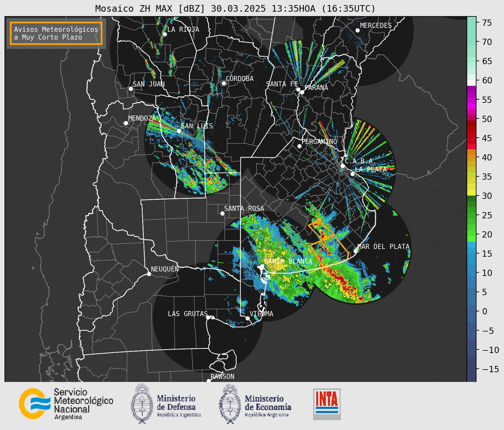Click the NEUQUÉN label text

coord(165,269)
